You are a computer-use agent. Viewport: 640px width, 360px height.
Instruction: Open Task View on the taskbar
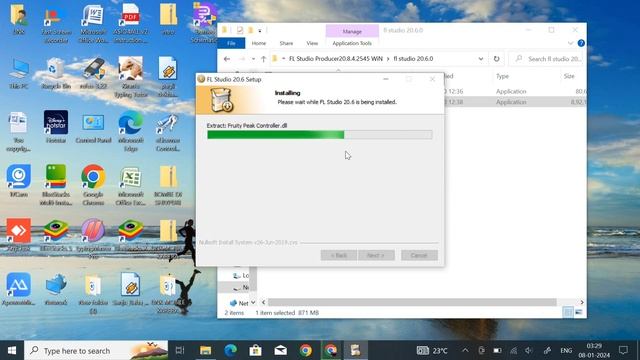click(x=180, y=350)
